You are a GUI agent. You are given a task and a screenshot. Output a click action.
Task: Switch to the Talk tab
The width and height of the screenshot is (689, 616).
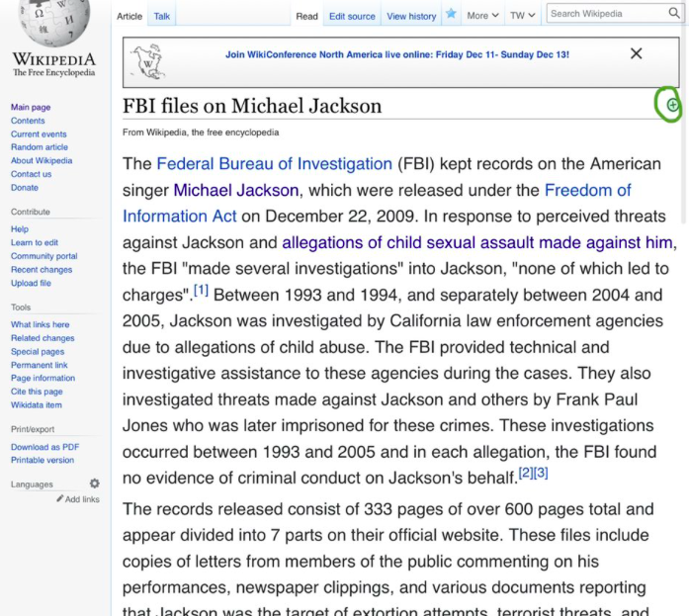click(162, 16)
